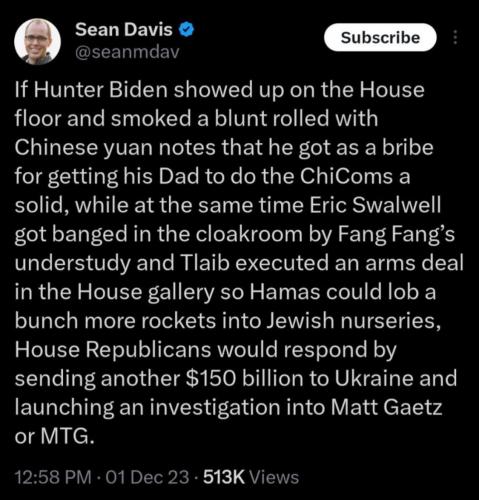Subscribe to Sean Davis
The image size is (479, 500).
click(x=380, y=37)
